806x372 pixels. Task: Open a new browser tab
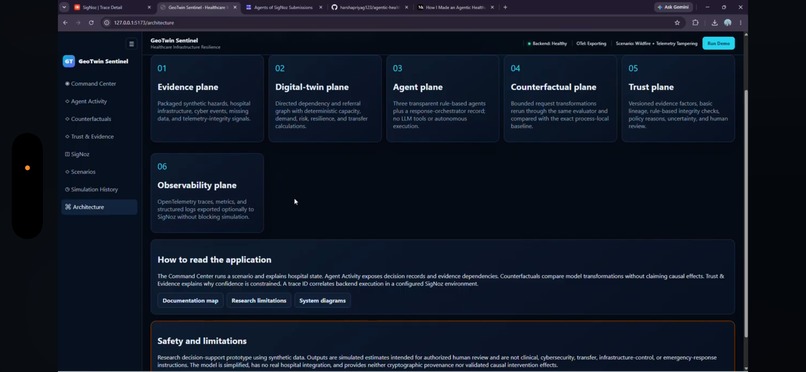pos(505,7)
